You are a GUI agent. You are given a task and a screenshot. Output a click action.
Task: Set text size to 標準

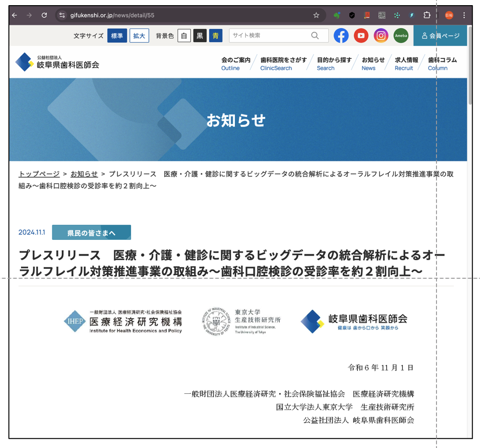point(117,36)
